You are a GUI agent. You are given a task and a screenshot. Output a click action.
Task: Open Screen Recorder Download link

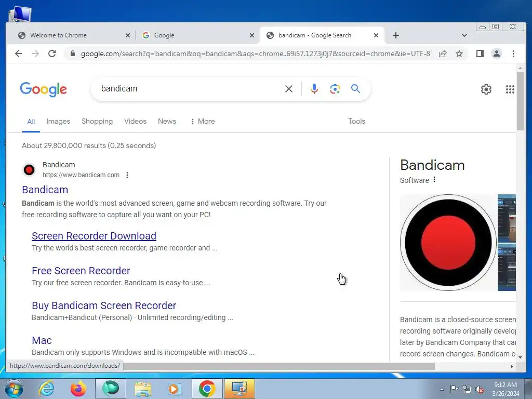point(94,236)
